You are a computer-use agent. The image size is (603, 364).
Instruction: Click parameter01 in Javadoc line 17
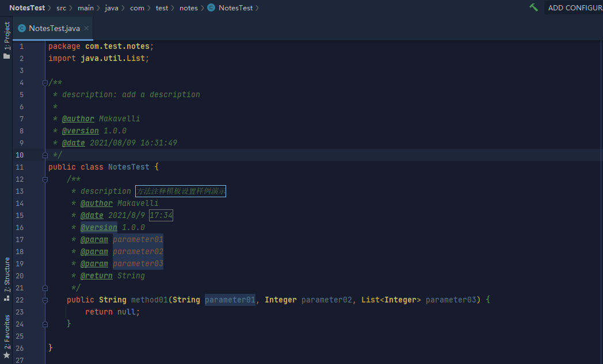click(x=138, y=239)
